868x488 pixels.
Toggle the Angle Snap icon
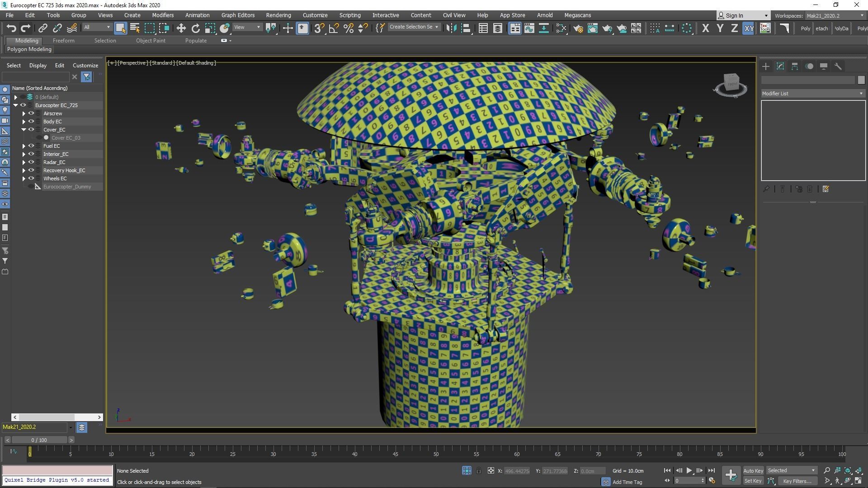pyautogui.click(x=334, y=28)
